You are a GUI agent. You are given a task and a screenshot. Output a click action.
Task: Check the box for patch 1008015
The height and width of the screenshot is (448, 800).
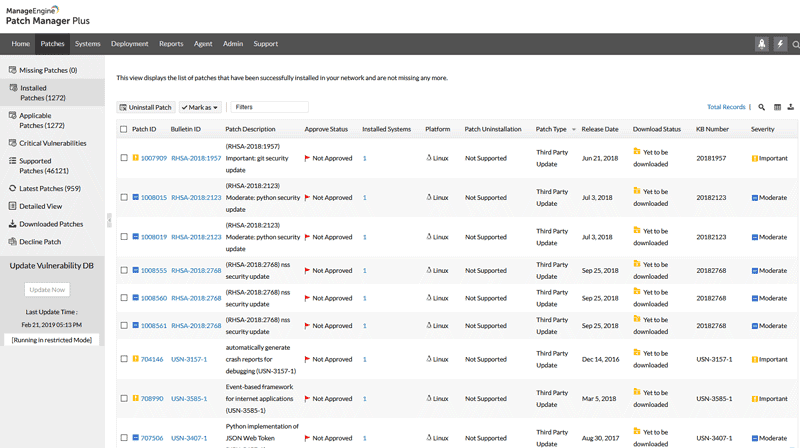click(124, 197)
